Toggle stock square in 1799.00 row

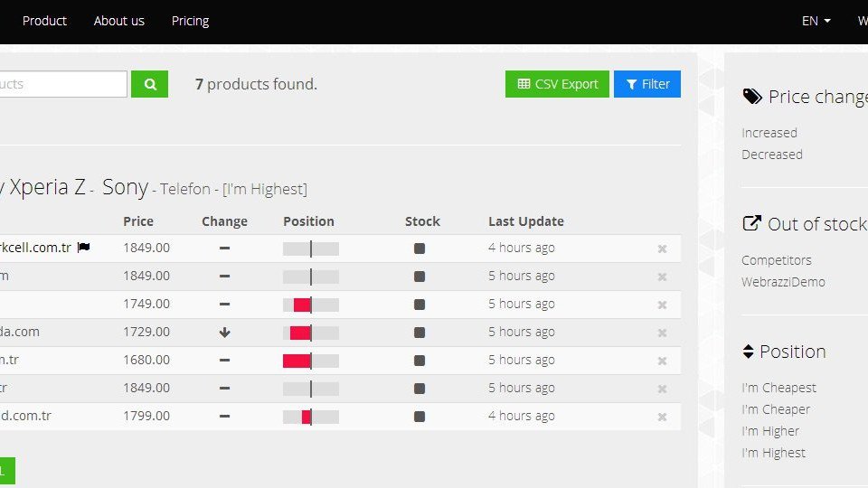[420, 417]
